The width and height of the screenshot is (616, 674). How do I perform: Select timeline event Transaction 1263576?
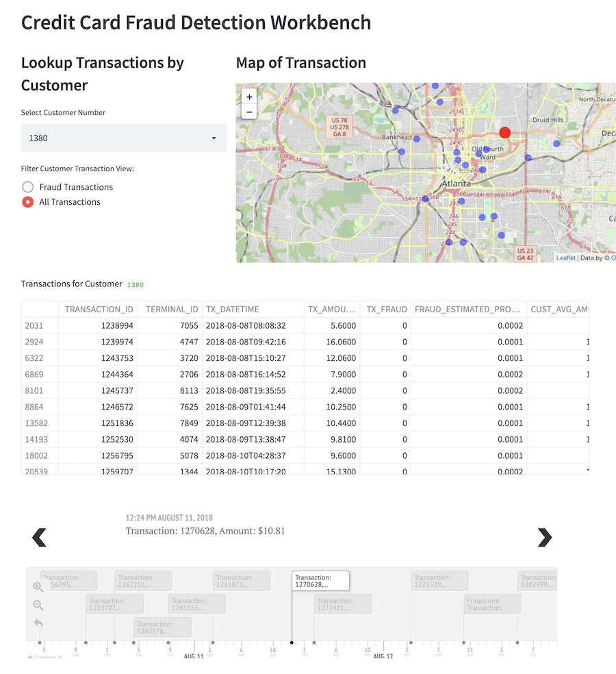click(162, 627)
